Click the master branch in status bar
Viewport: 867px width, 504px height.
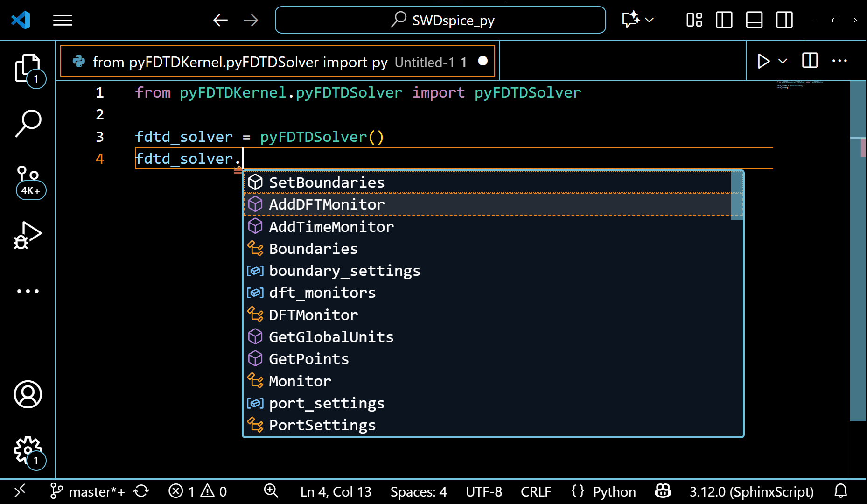(88, 491)
